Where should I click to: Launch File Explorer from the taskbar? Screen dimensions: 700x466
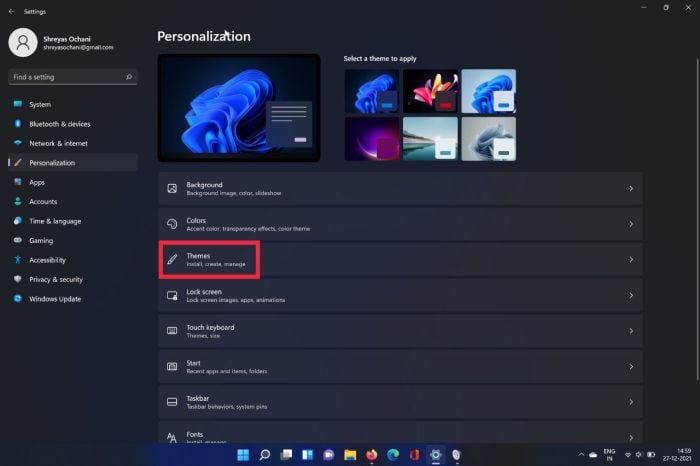point(350,455)
